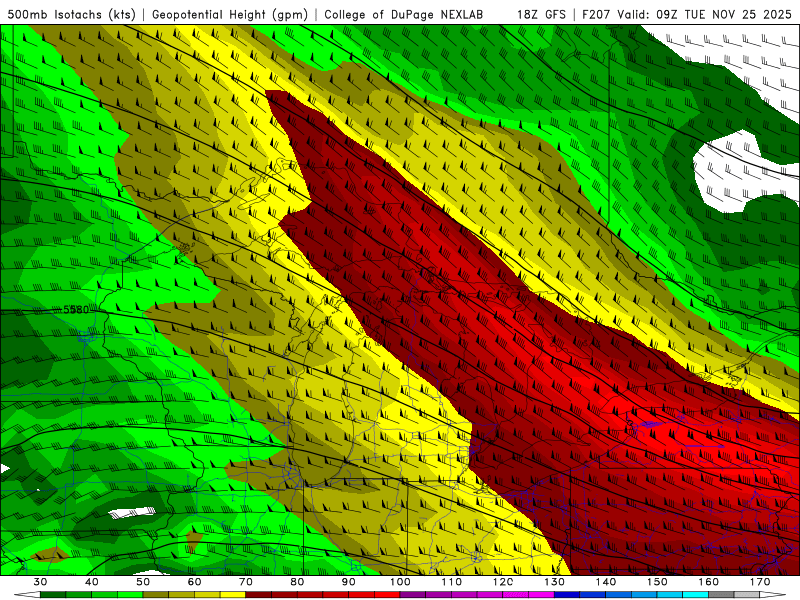Click the 'College of DuPage NEXLAB' credit text
Screen dimensions: 800x600
pyautogui.click(x=403, y=14)
